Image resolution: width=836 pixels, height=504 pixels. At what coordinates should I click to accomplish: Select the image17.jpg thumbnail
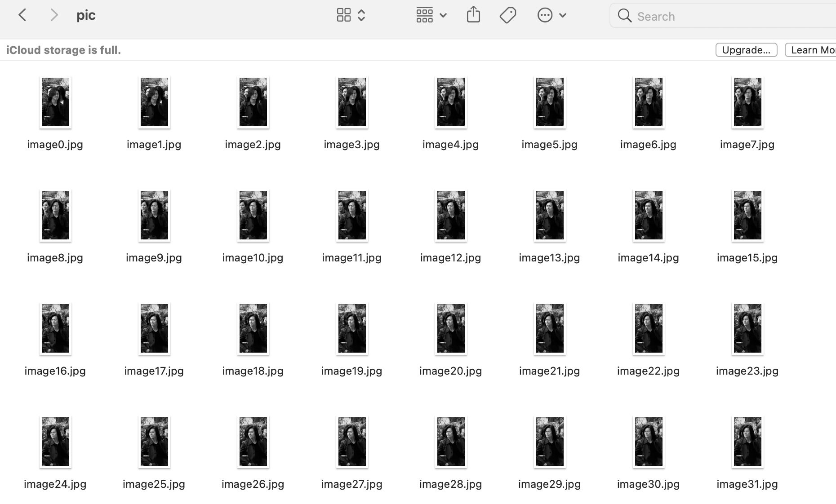[154, 328]
